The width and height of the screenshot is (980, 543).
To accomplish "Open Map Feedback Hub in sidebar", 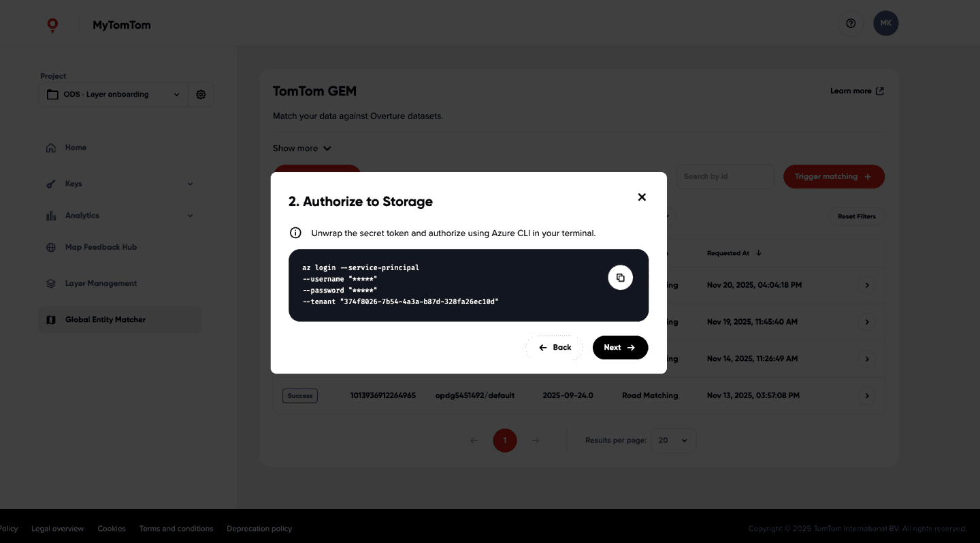I will click(101, 247).
